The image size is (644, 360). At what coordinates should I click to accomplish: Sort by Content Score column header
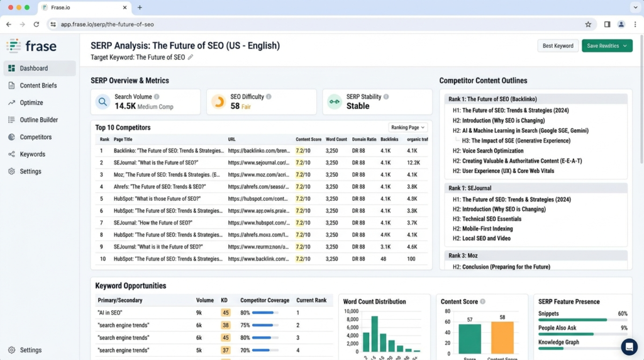pos(308,139)
